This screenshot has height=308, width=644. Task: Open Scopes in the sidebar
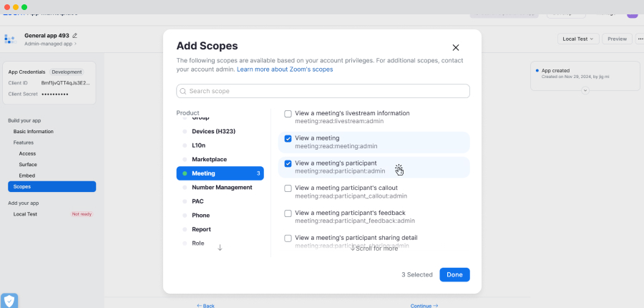52,187
